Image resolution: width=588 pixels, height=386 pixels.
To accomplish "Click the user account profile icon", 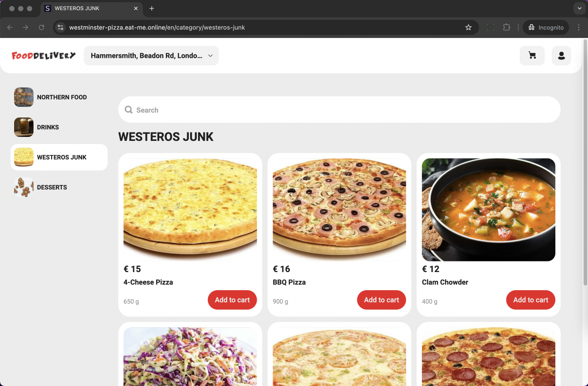I will [x=561, y=56].
